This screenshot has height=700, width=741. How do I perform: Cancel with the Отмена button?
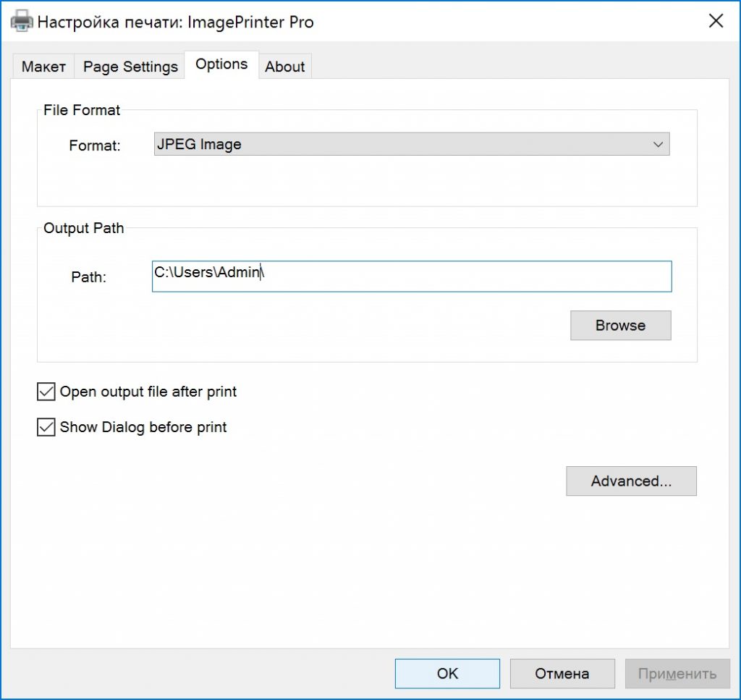pyautogui.click(x=562, y=673)
